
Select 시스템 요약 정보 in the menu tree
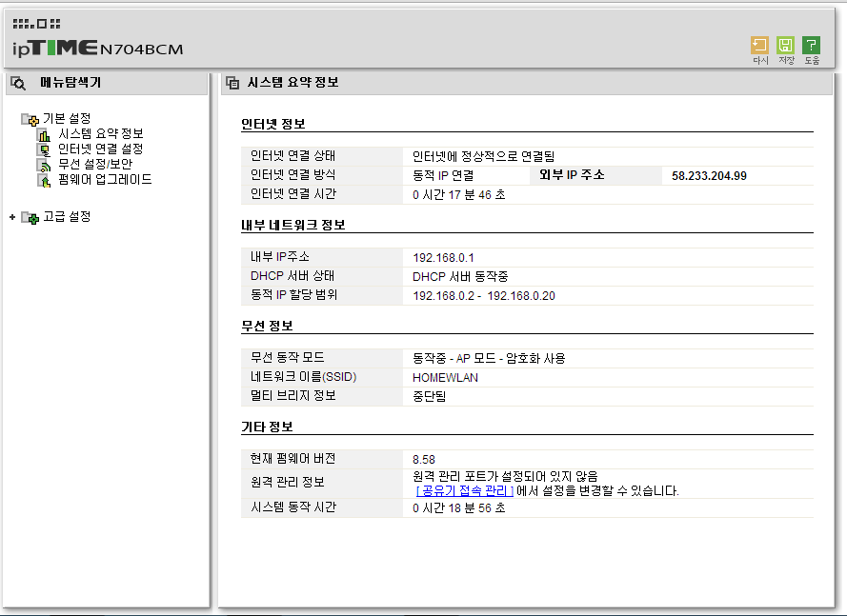pos(101,133)
